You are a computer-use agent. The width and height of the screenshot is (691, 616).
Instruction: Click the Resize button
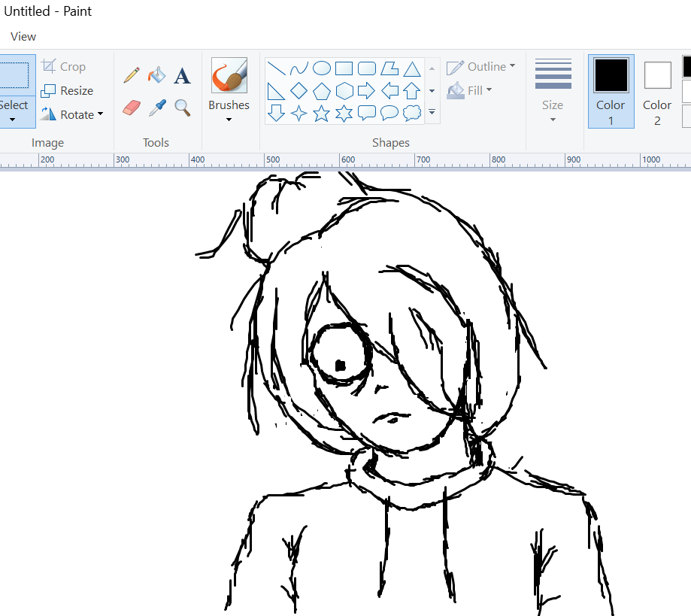click(x=68, y=90)
